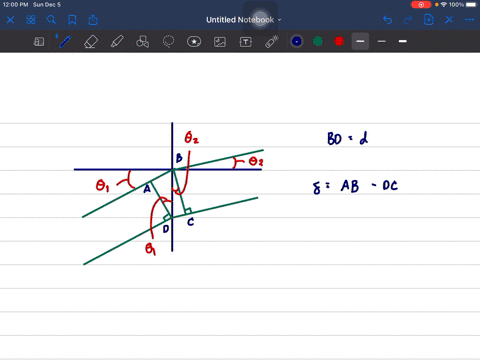
Task: Select the third stroke thickness preset
Action: (x=403, y=41)
